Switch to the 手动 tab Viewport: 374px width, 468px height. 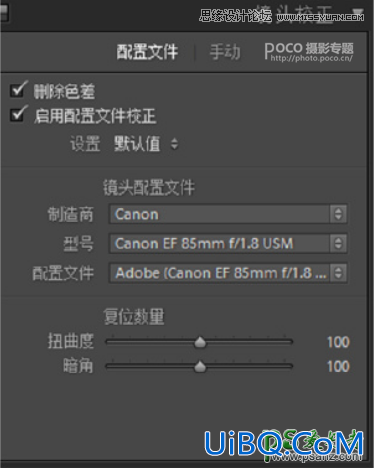click(225, 52)
